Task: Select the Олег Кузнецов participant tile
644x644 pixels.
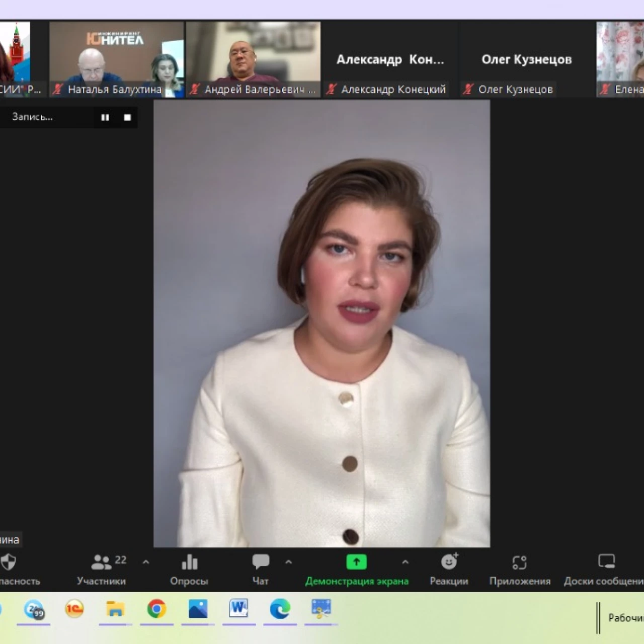Action: (x=527, y=59)
